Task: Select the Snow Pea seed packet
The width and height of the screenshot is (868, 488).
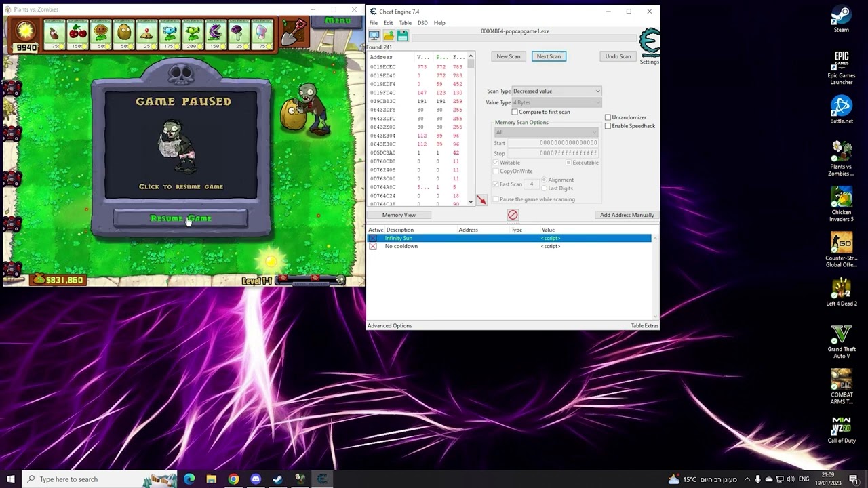Action: pos(170,35)
